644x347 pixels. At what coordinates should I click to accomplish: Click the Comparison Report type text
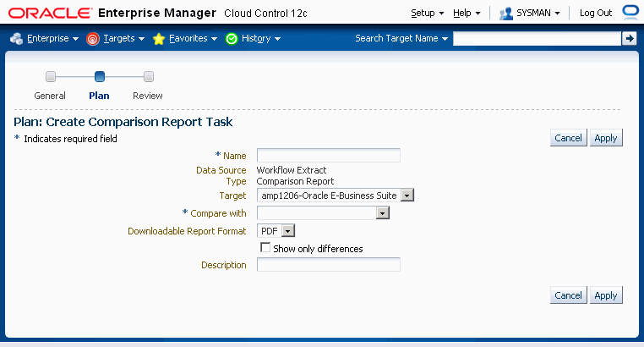coord(295,181)
